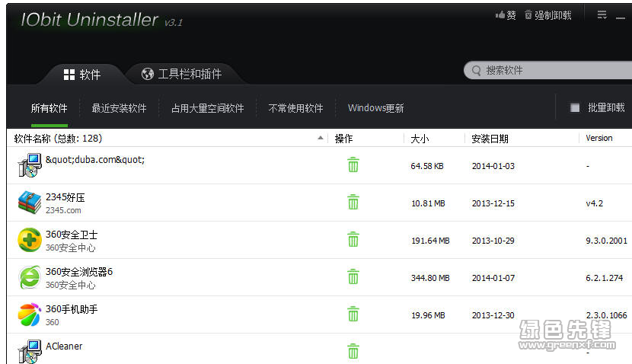Click trash icon for 2345好压

coord(353,203)
